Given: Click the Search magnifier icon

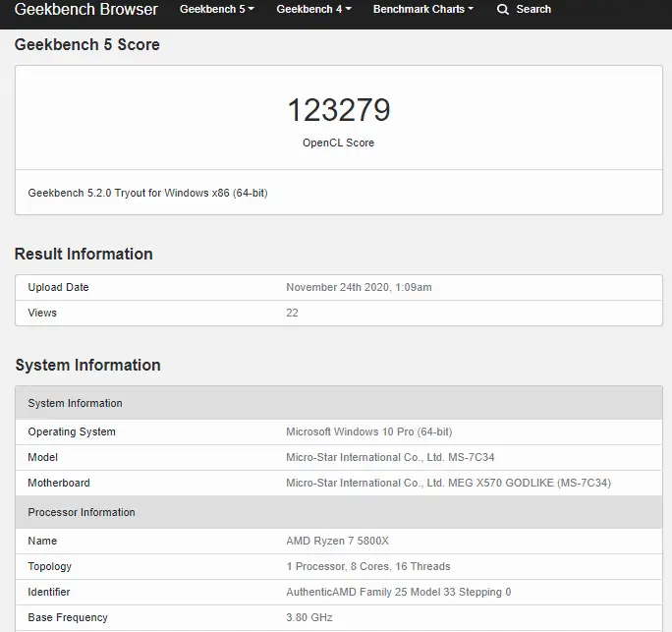Looking at the screenshot, I should pos(503,10).
